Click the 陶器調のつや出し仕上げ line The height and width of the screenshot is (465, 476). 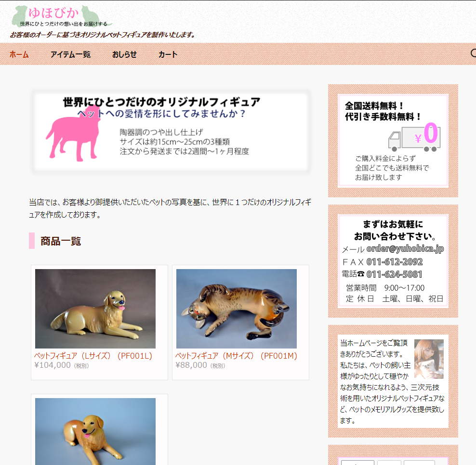coord(161,132)
